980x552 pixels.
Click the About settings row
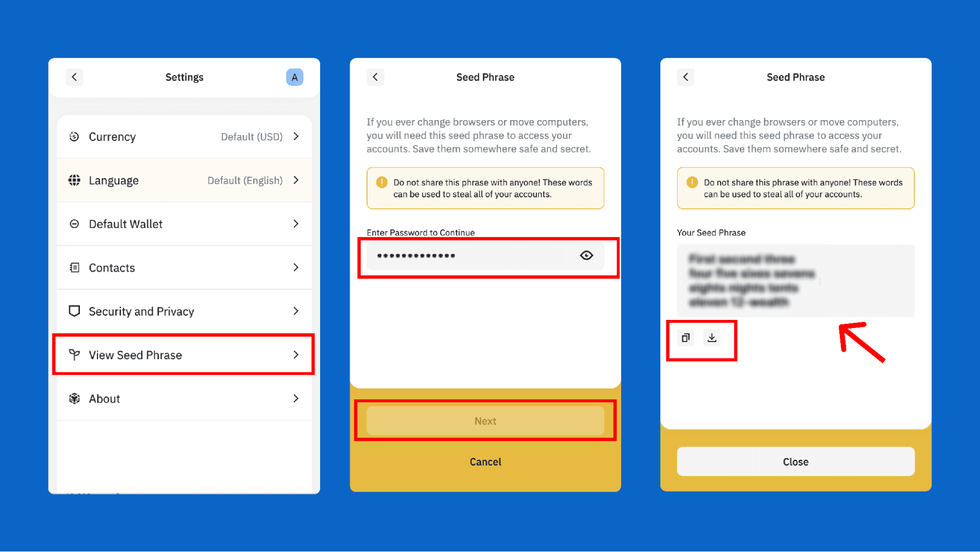[186, 398]
